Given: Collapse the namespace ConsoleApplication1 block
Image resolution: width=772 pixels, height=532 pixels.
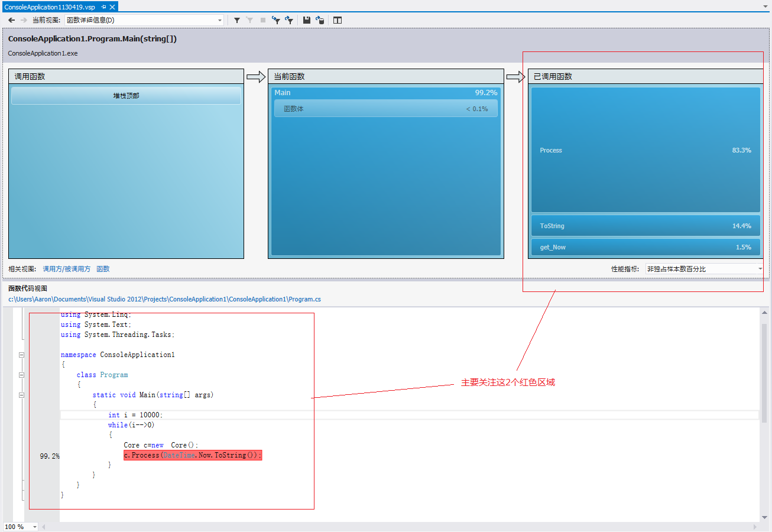Looking at the screenshot, I should click(x=22, y=355).
